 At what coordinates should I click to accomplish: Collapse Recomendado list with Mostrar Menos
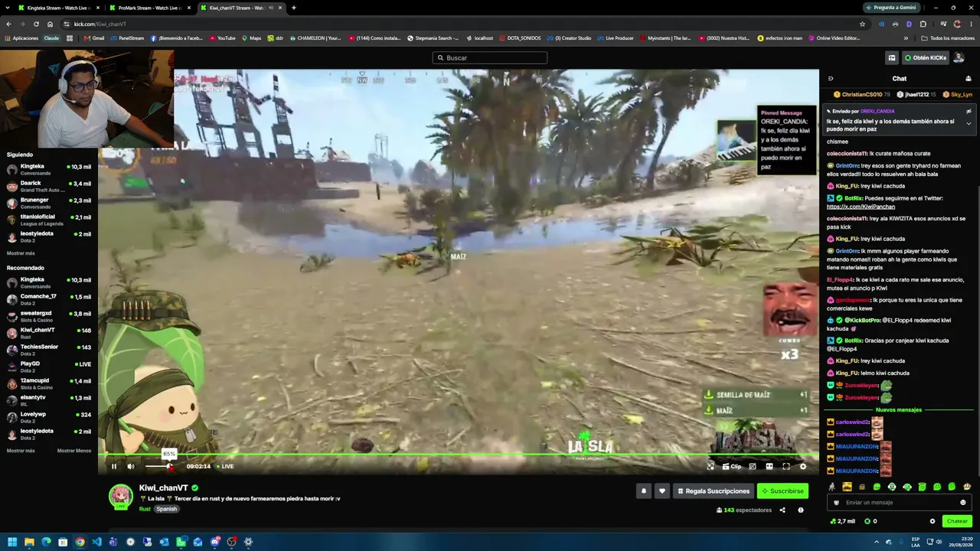[74, 451]
